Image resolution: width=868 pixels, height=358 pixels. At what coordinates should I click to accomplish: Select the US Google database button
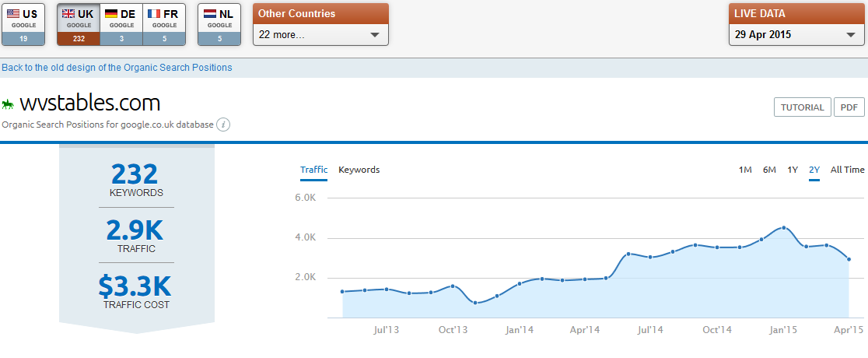click(x=23, y=24)
